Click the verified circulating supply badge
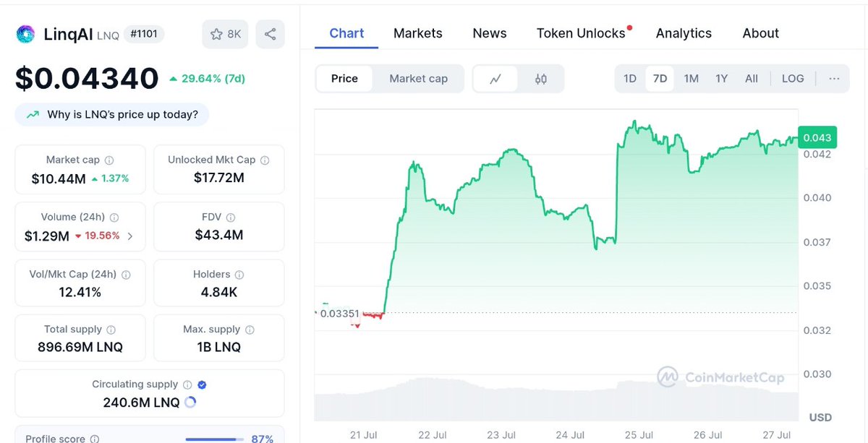 pos(203,385)
